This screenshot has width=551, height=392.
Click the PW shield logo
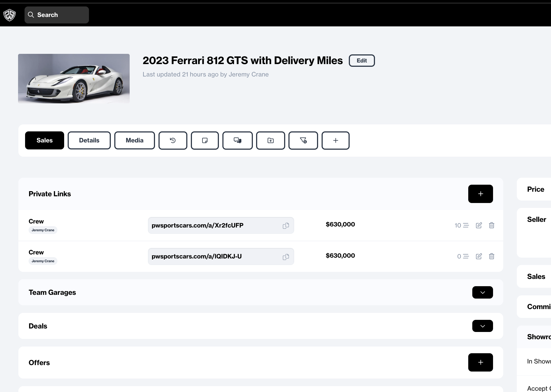9,15
